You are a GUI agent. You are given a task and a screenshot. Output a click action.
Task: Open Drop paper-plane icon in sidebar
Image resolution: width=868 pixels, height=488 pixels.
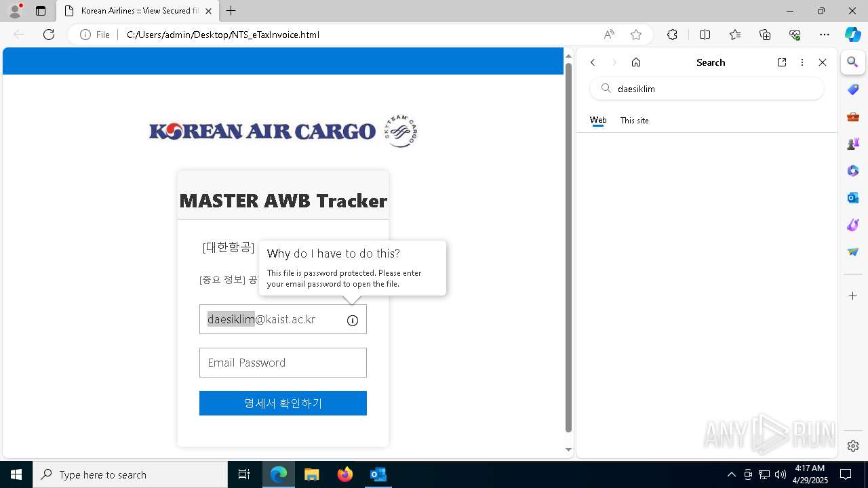click(x=853, y=252)
